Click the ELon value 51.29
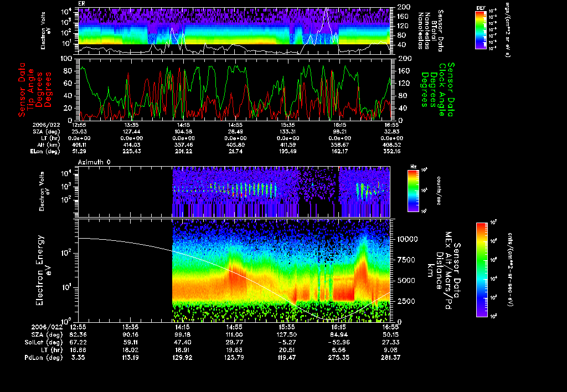The image size is (567, 392). pyautogui.click(x=79, y=152)
